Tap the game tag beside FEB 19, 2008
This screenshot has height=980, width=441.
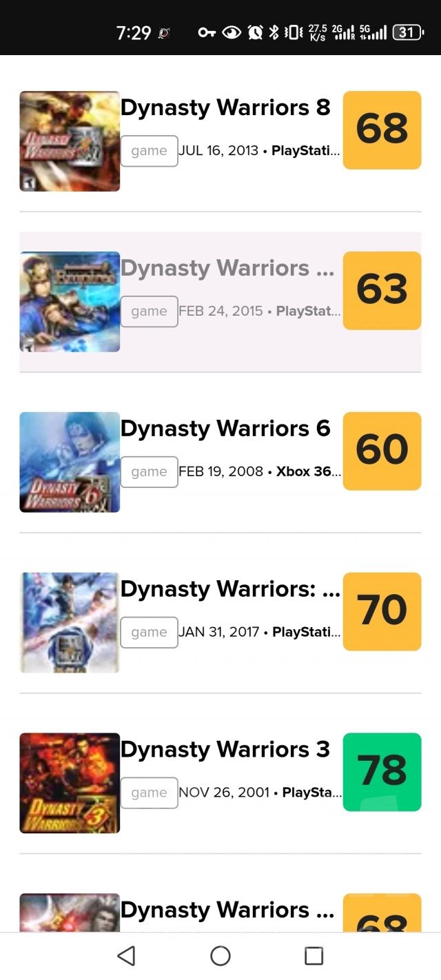[x=149, y=472]
